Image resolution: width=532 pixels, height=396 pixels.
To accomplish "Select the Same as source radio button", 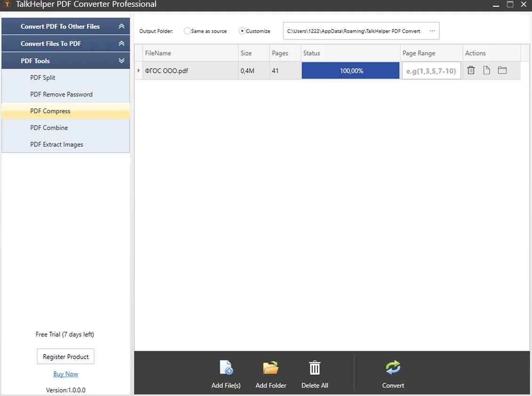I will point(187,31).
